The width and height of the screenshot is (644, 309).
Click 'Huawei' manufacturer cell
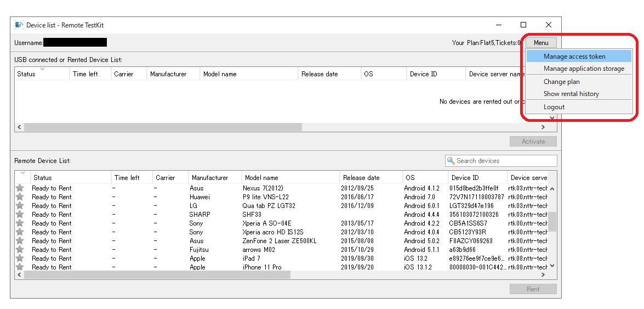200,196
